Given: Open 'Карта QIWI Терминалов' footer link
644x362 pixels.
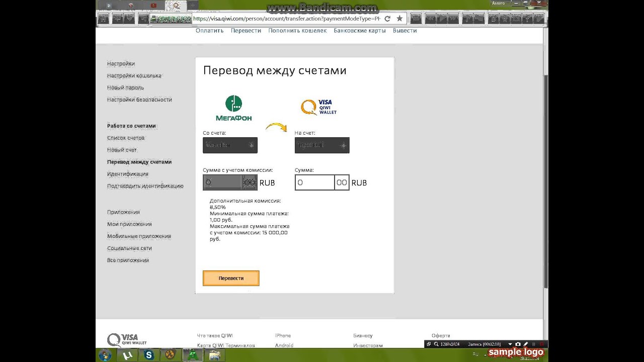Looking at the screenshot, I should pyautogui.click(x=226, y=346).
